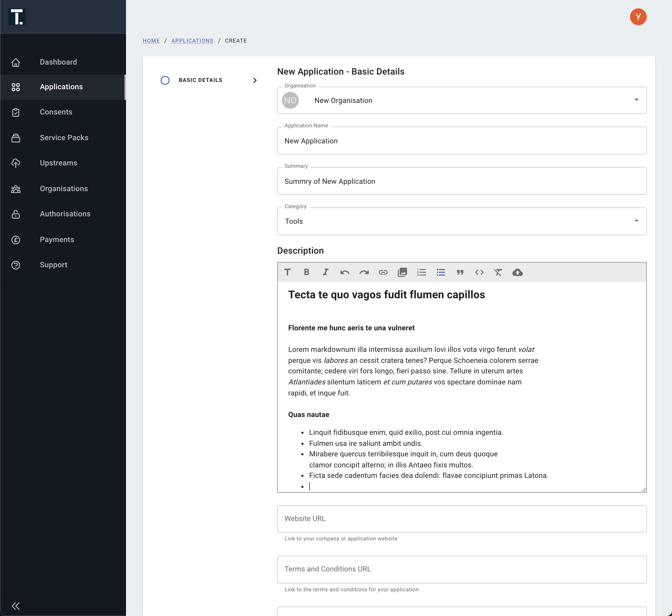Expand the Basic Details step chevron

click(255, 80)
